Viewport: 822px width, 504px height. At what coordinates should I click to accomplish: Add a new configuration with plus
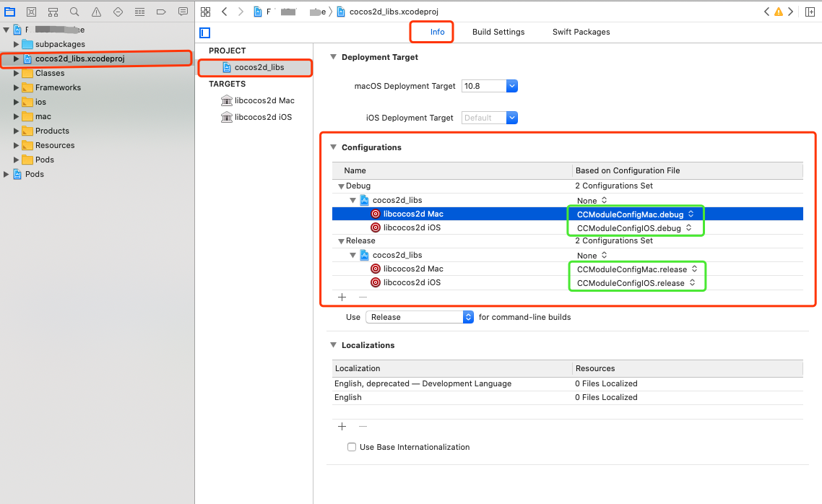tap(342, 297)
